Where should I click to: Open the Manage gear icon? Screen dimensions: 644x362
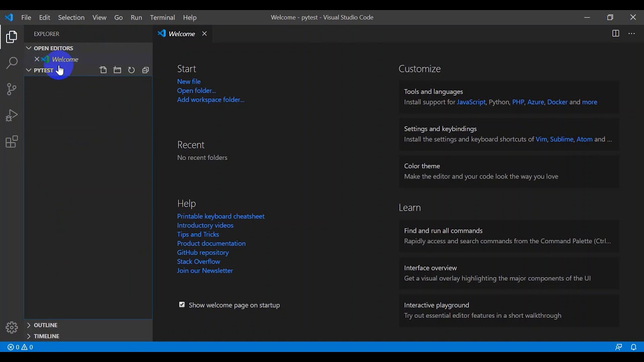point(12,327)
